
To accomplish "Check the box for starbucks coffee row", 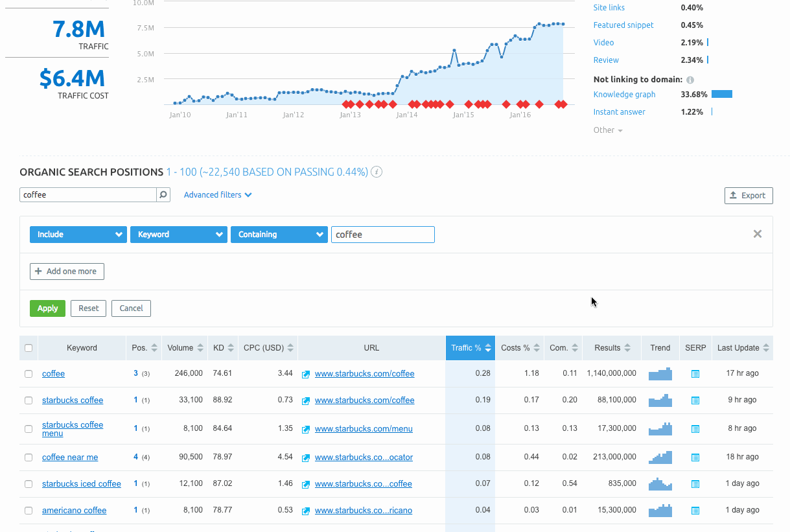I will tap(29, 400).
